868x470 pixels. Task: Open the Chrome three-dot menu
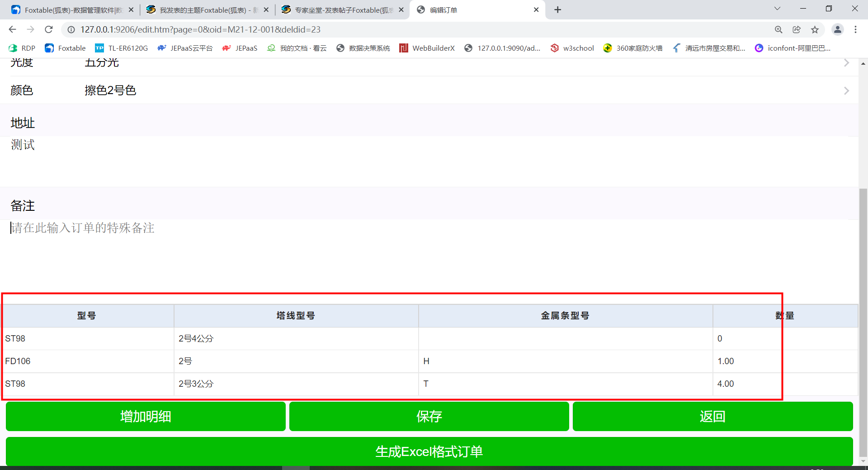point(855,29)
